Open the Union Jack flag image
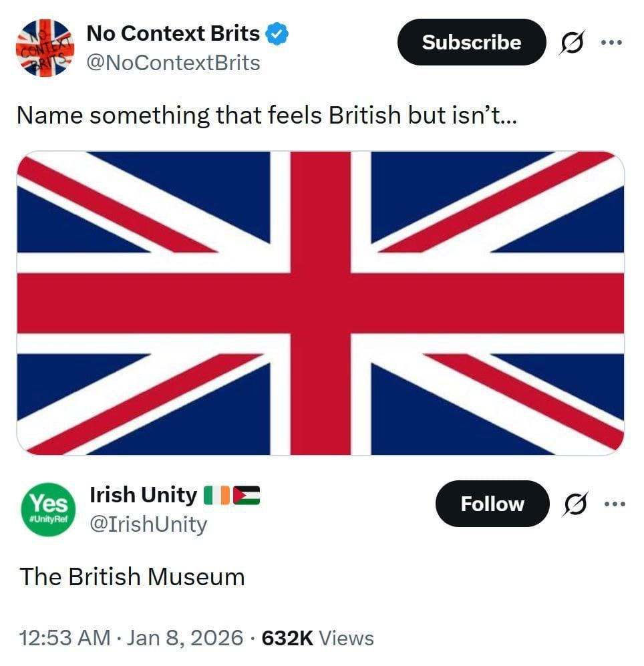The image size is (644, 666). (x=321, y=303)
